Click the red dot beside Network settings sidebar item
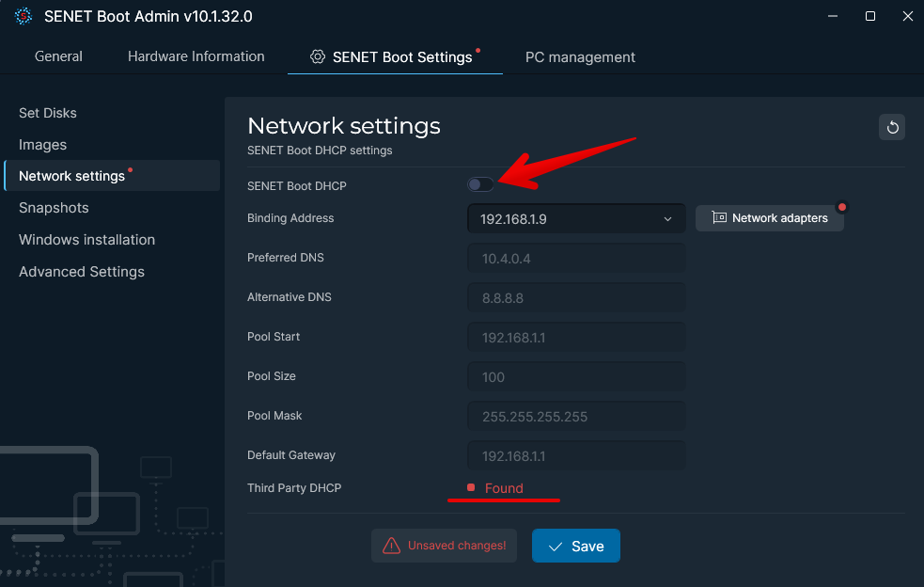The height and width of the screenshot is (587, 924). click(132, 170)
